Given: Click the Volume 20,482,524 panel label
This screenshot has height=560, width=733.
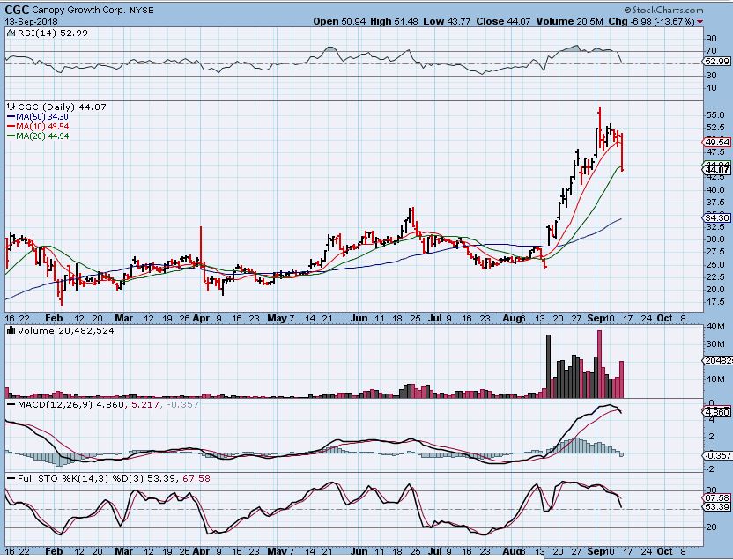Looking at the screenshot, I should click(65, 331).
